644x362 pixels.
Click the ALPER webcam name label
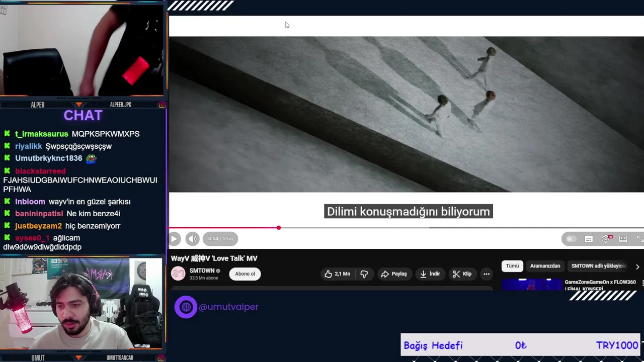pyautogui.click(x=38, y=105)
